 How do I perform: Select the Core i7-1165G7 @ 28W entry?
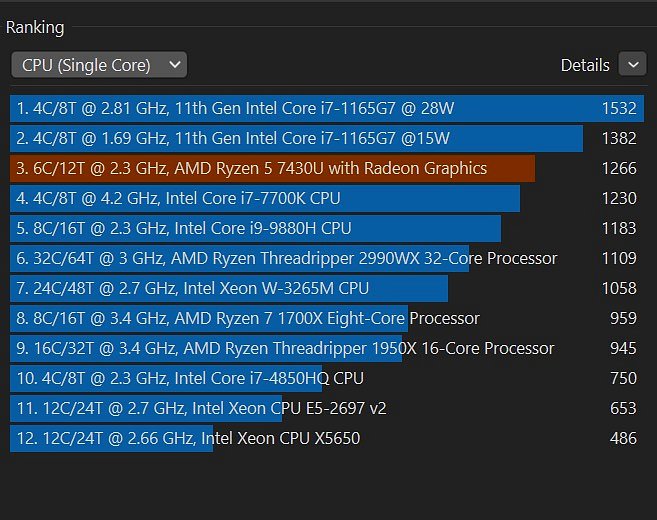click(327, 109)
